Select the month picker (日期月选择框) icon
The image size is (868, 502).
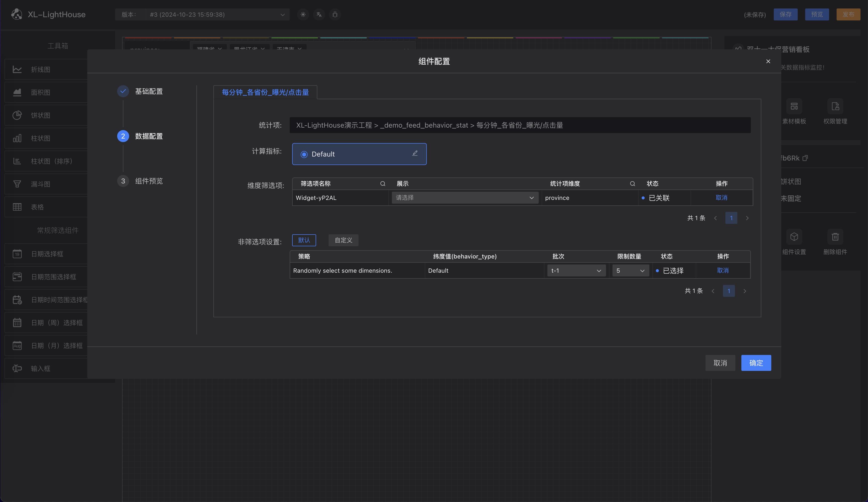coord(17,345)
